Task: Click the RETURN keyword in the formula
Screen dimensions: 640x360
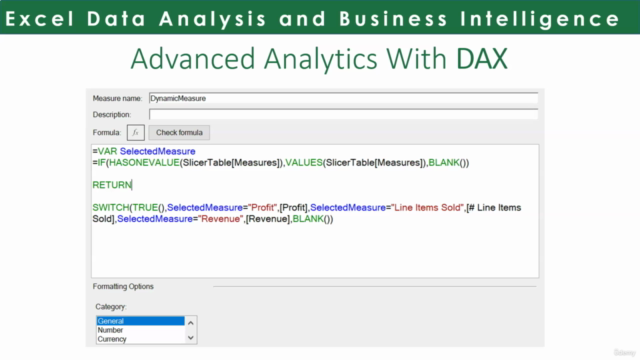Action: pos(112,185)
